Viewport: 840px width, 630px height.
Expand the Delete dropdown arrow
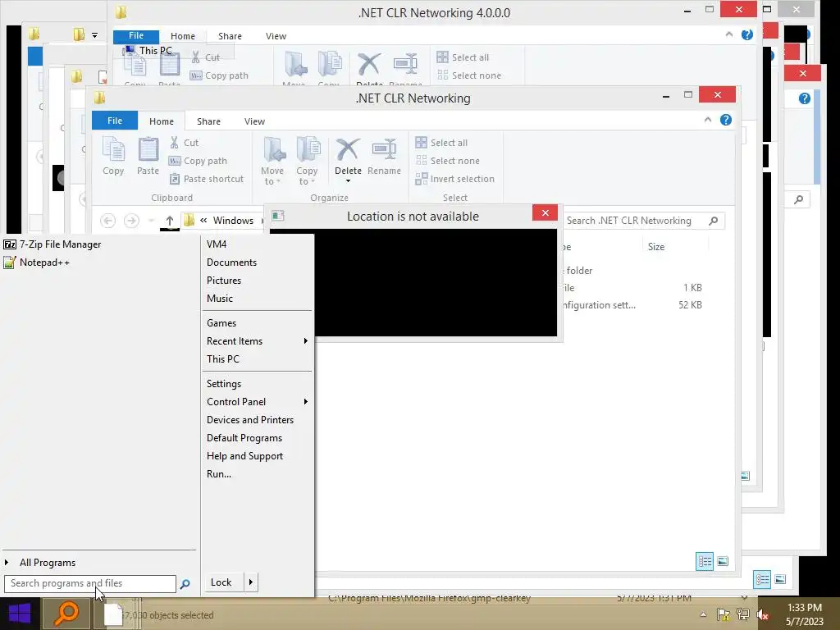click(x=348, y=181)
